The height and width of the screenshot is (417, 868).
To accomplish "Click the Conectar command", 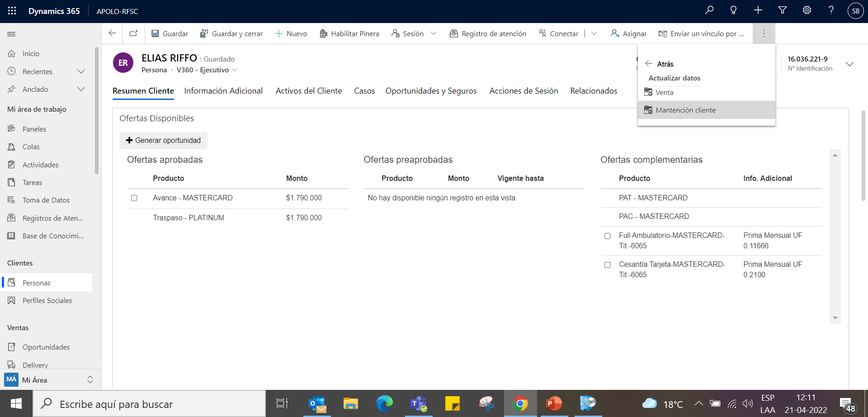I will 558,33.
